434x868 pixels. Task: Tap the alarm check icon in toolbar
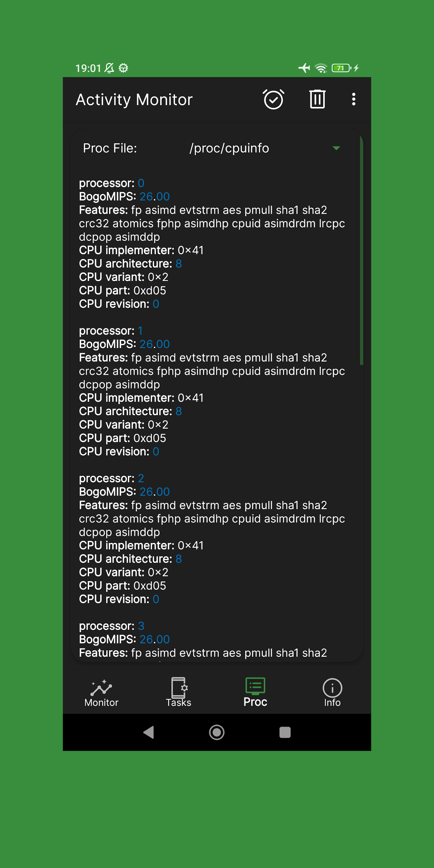coord(273,100)
